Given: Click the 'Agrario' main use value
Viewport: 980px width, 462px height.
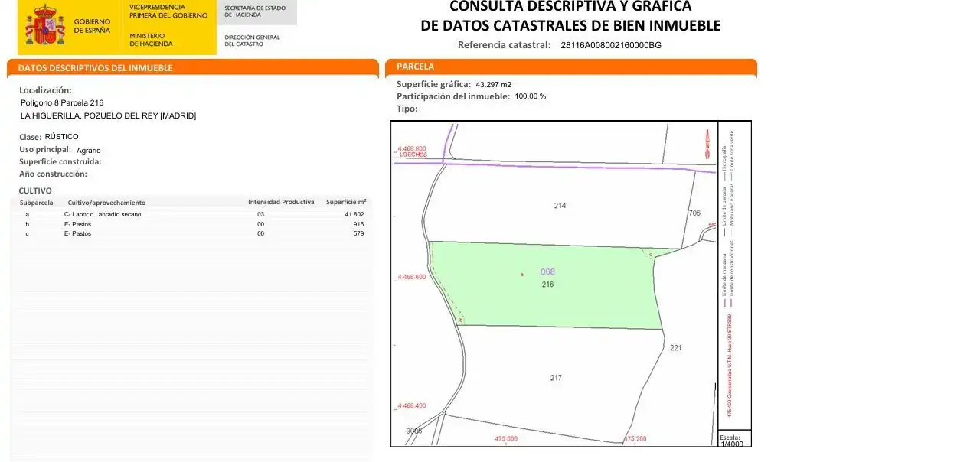Looking at the screenshot, I should coord(88,151).
